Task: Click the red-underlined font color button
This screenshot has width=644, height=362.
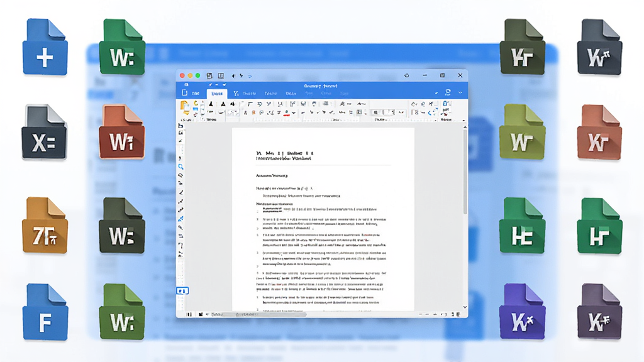Action: 286,112
